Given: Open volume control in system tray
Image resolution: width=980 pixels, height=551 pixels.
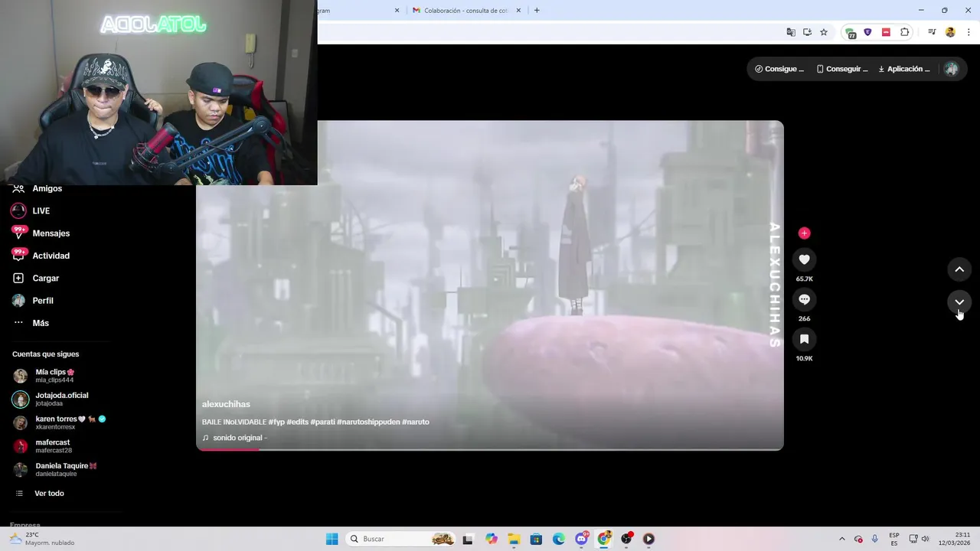Looking at the screenshot, I should [x=925, y=539].
